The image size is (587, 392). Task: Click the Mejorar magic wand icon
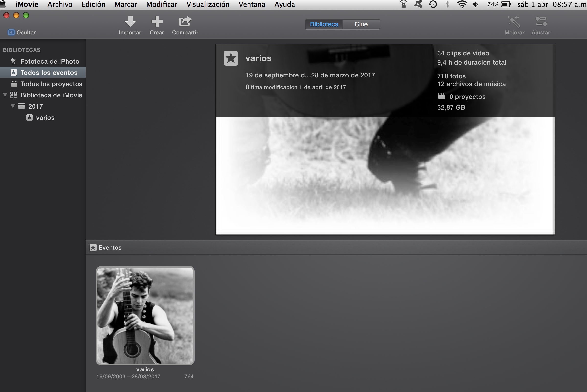(514, 22)
